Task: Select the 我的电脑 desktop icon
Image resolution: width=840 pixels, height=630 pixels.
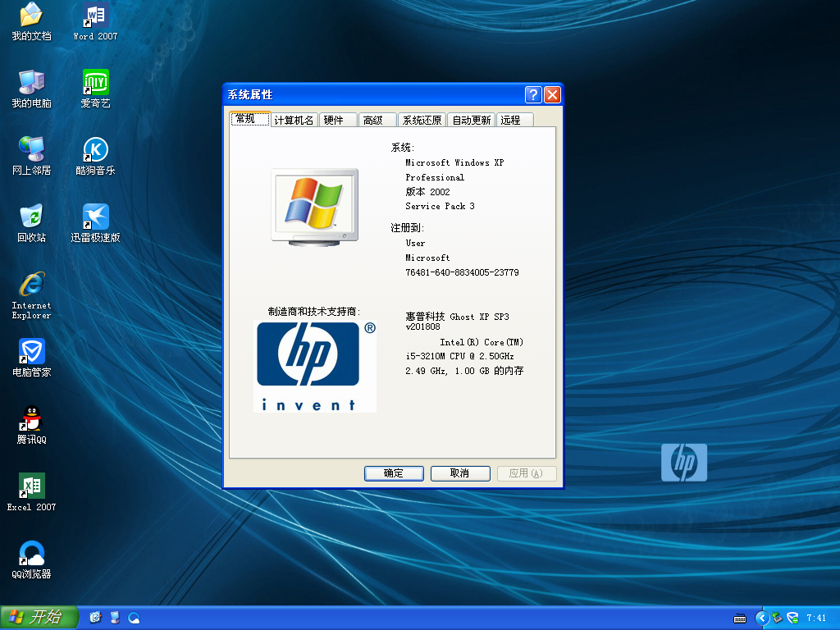Action: (32, 89)
